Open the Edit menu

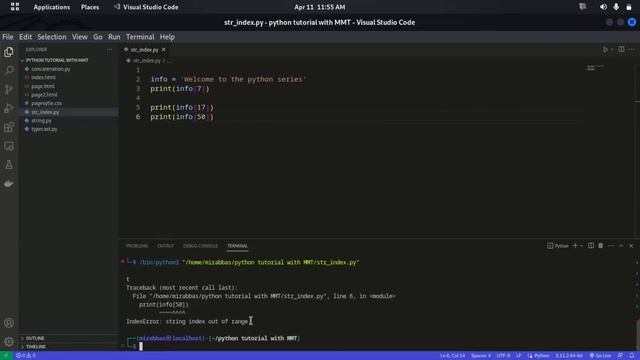[x=25, y=37]
